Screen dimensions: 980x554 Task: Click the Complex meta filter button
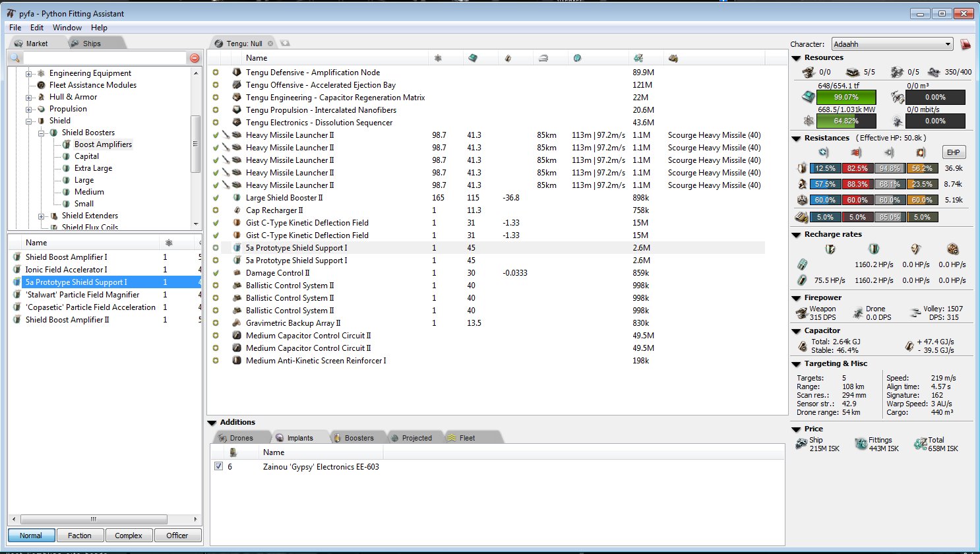[x=129, y=536]
